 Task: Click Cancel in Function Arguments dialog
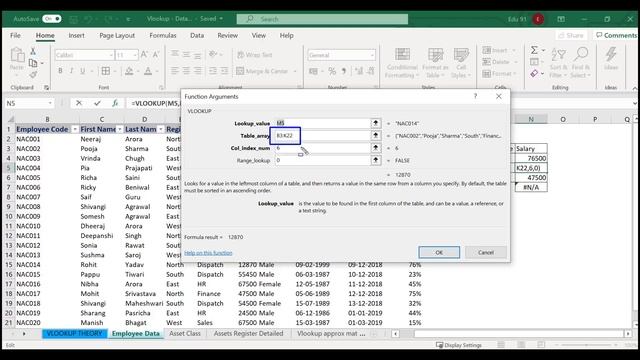point(486,252)
